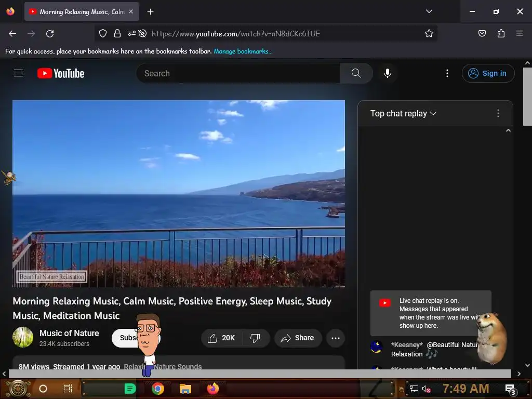
Task: Click the search magnifier button
Action: coord(356,73)
